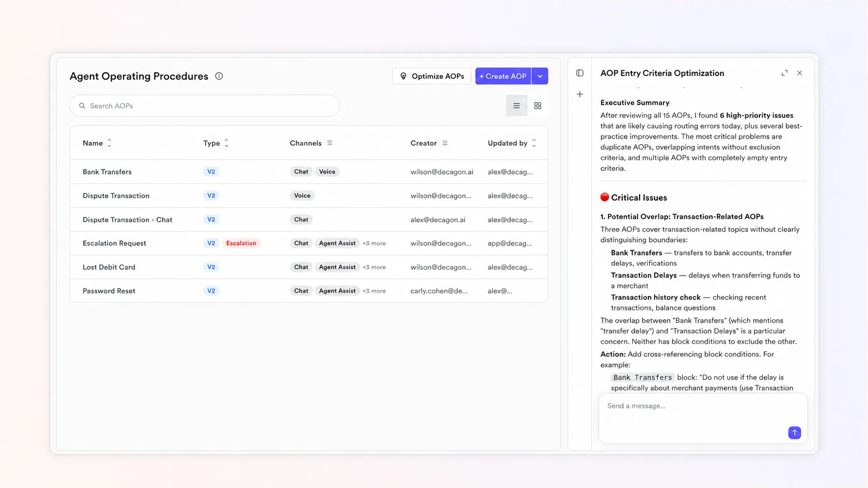868x488 pixels.
Task: Click wilson@decagon.ai creator on Bank Transfers
Action: coord(442,172)
